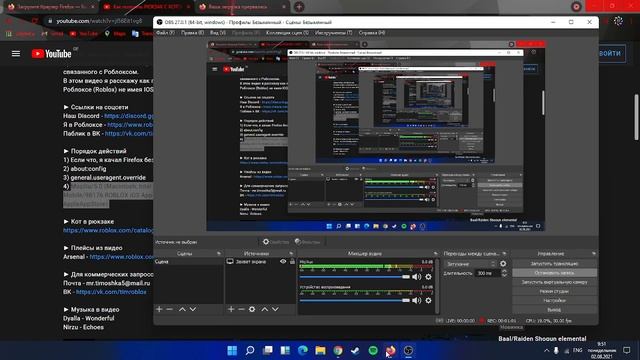Viewport: 640px width, 360px height.
Task: Select the Сцена item in Scenes list
Action: 189,262
